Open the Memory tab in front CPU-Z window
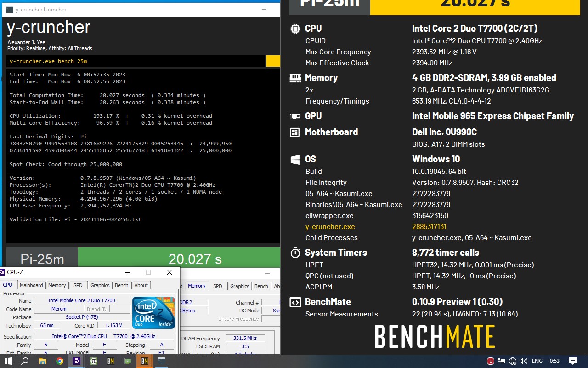The width and height of the screenshot is (588, 368). coord(57,285)
